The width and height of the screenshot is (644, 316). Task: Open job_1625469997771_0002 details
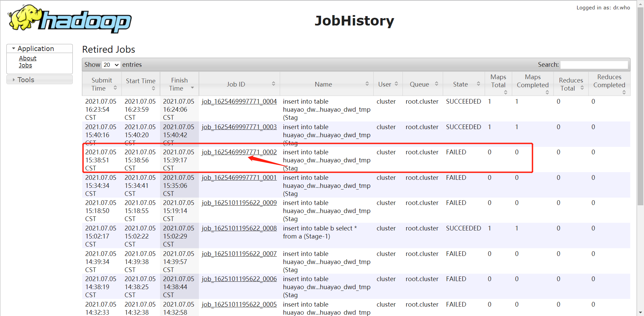point(239,152)
